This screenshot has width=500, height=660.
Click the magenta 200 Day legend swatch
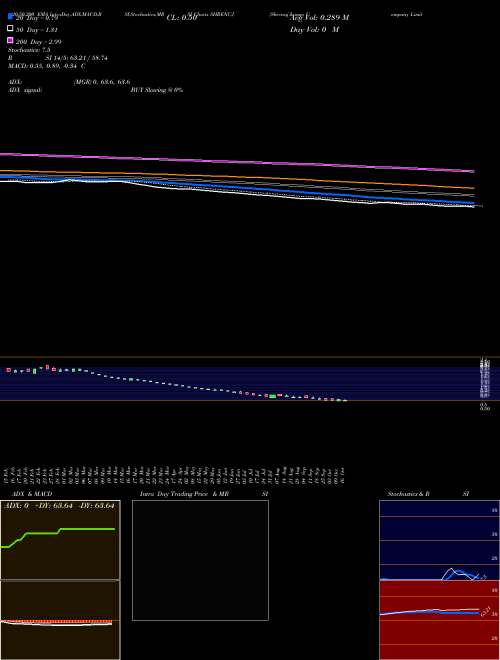tap(10, 40)
